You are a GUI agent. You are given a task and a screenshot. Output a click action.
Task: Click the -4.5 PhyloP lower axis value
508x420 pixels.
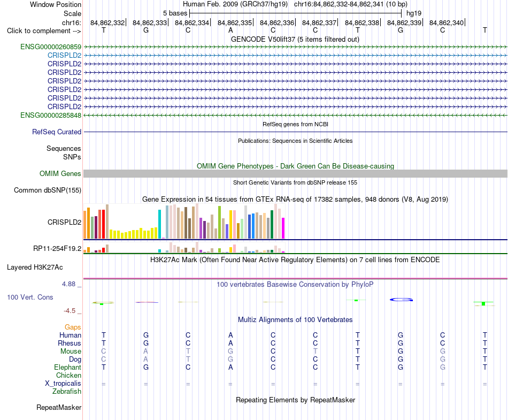[x=70, y=311]
